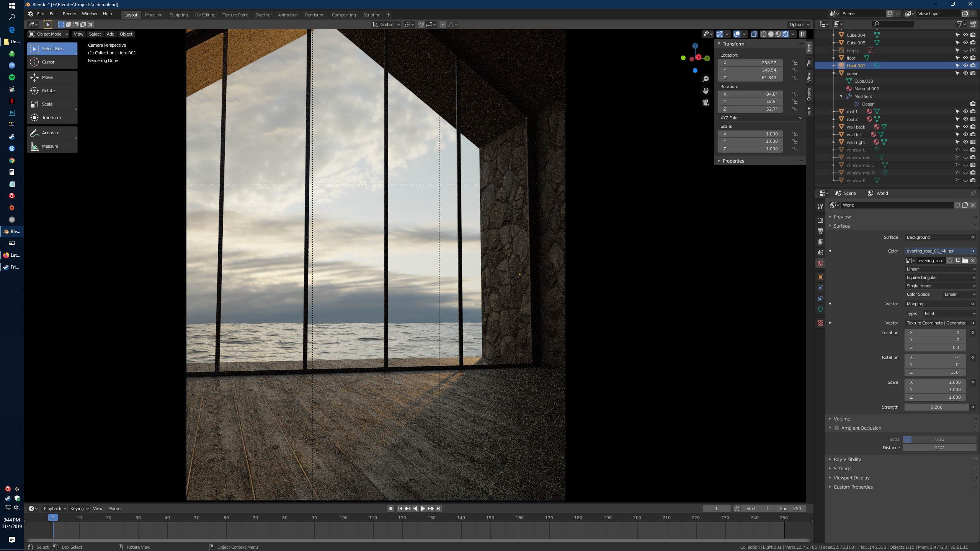This screenshot has height=551, width=980.
Task: Open the Render properties tab
Action: [820, 220]
